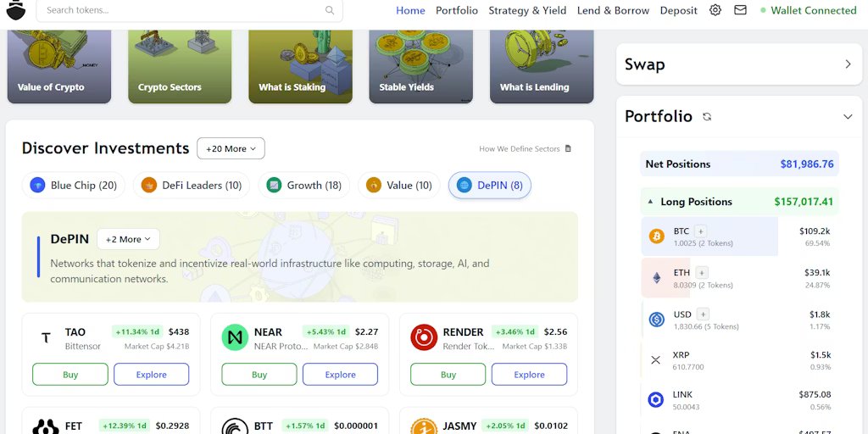Screen dimensions: 868x434
Task: Click the ETH coin icon in portfolio
Action: (656, 277)
